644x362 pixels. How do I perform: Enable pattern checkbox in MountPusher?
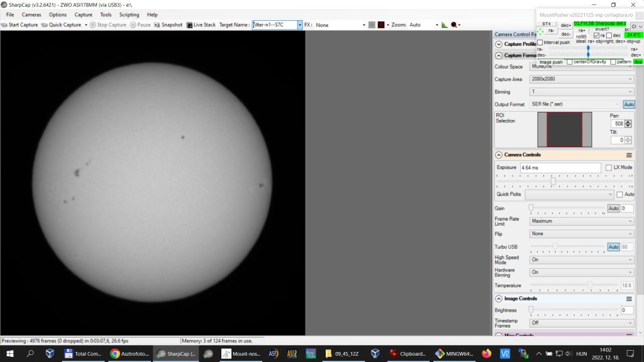(613, 62)
